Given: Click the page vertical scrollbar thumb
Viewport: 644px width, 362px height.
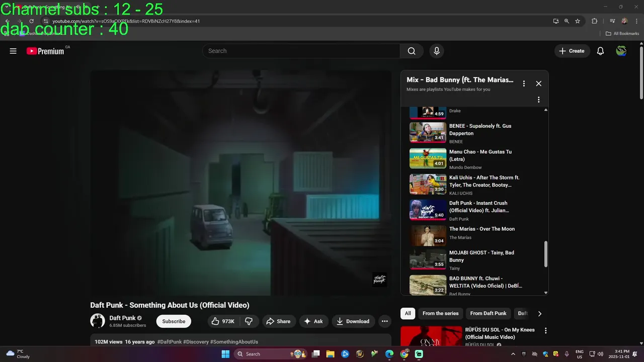Looking at the screenshot, I should tap(641, 73).
